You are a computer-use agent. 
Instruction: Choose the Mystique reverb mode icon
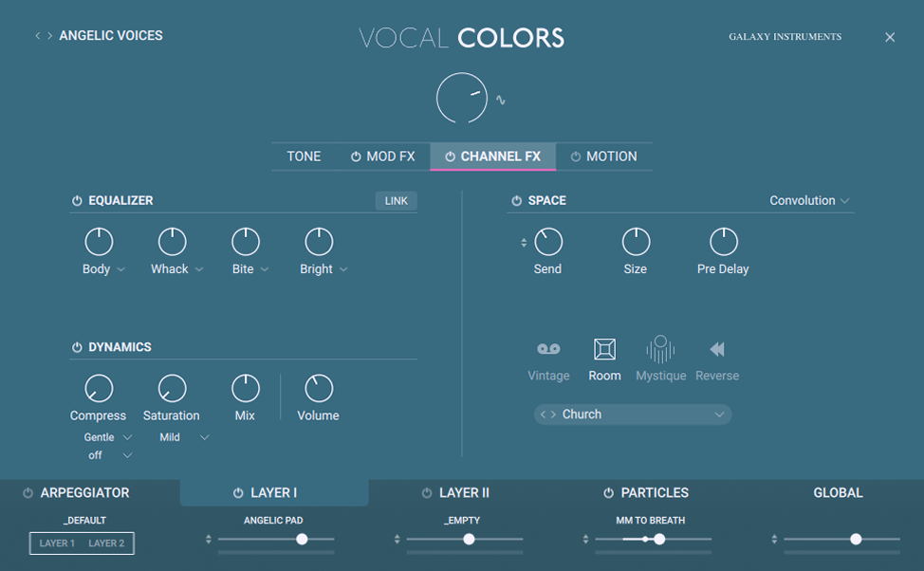tap(660, 351)
